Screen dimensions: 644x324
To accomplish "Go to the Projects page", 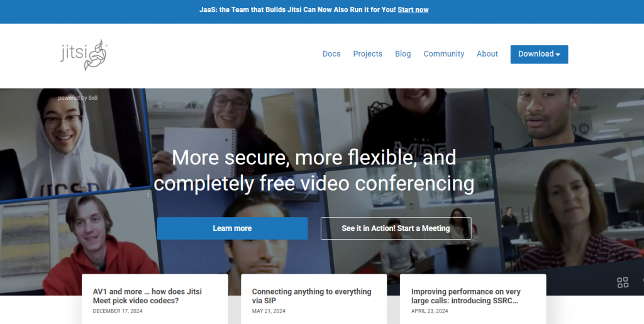I will pos(367,54).
